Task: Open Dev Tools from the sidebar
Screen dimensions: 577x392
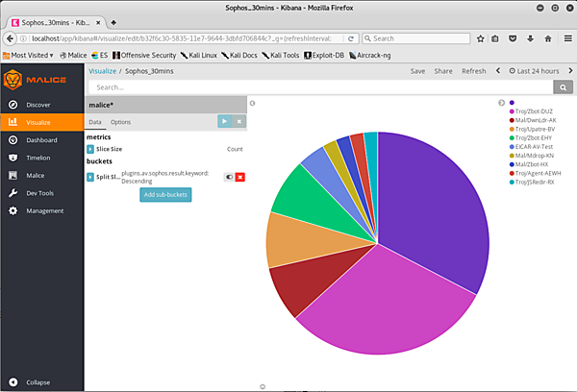Action: pos(42,193)
